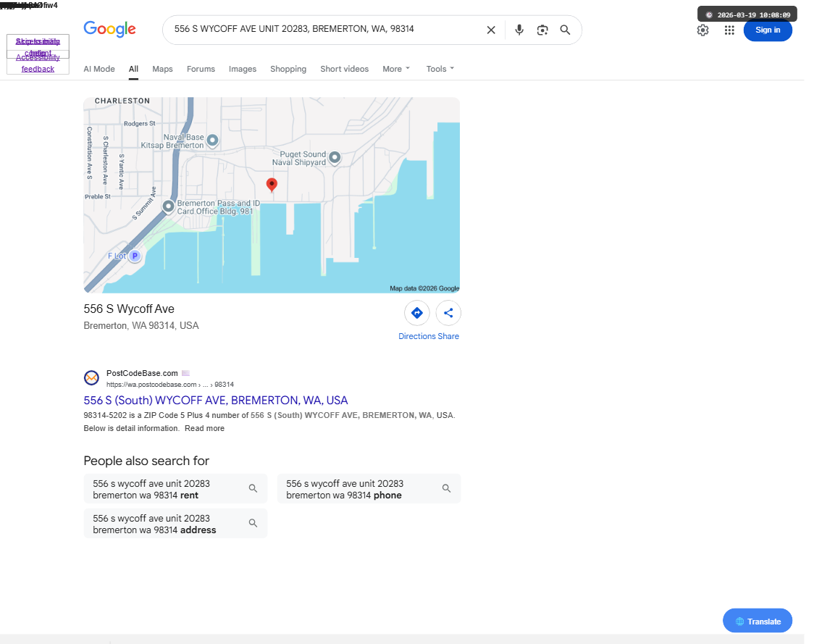
Task: Click the F Lot parking icon
Action: (135, 256)
